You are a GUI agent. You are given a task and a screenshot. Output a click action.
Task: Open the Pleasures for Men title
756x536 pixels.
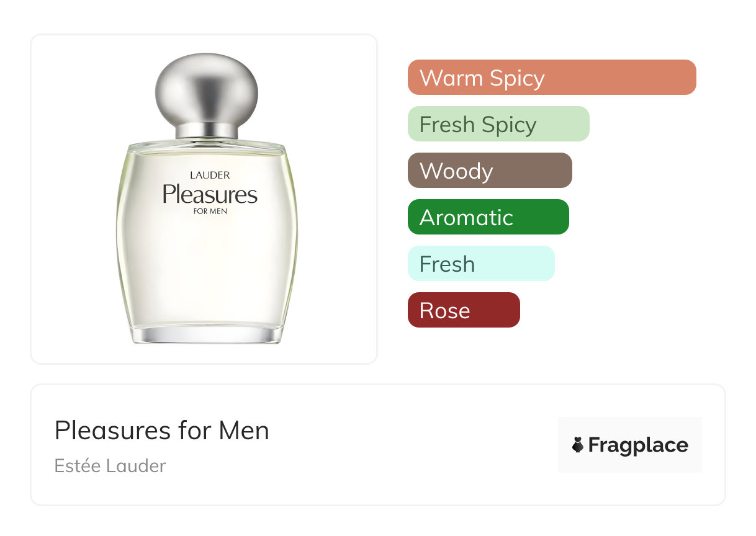click(162, 431)
